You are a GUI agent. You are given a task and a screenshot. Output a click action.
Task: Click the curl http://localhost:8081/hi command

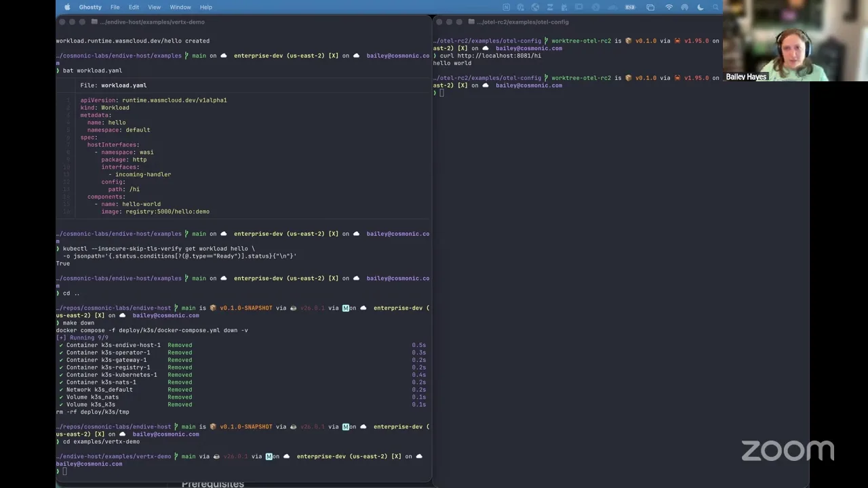click(x=491, y=56)
